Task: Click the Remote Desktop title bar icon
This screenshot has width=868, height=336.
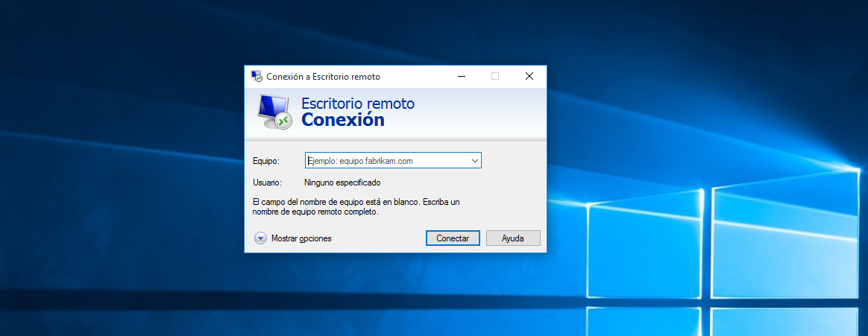Action: pyautogui.click(x=257, y=76)
